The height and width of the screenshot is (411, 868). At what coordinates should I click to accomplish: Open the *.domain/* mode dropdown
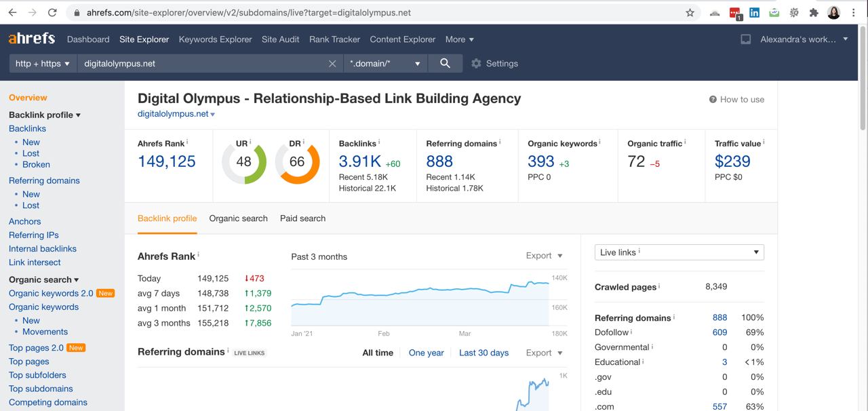pyautogui.click(x=385, y=63)
